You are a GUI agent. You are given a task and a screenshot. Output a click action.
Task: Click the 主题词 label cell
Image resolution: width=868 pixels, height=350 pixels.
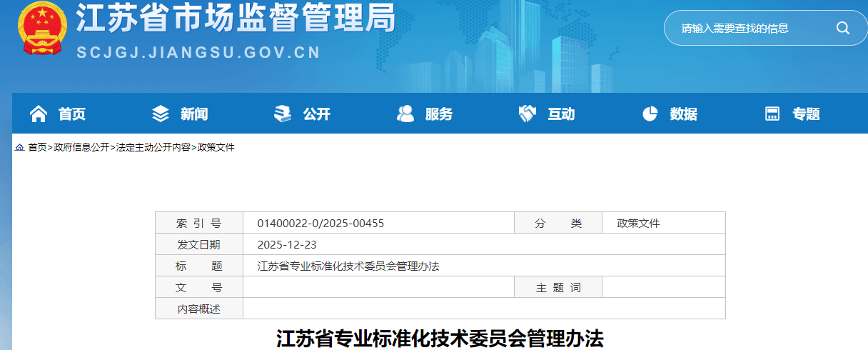[558, 287]
